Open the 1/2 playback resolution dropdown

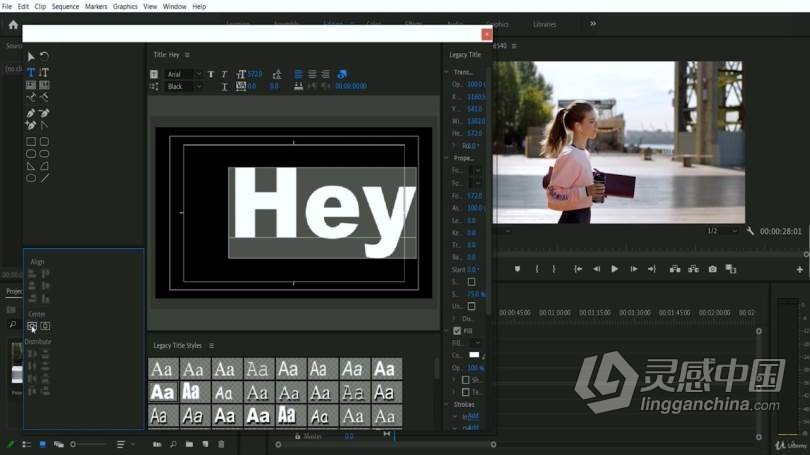[x=722, y=231]
